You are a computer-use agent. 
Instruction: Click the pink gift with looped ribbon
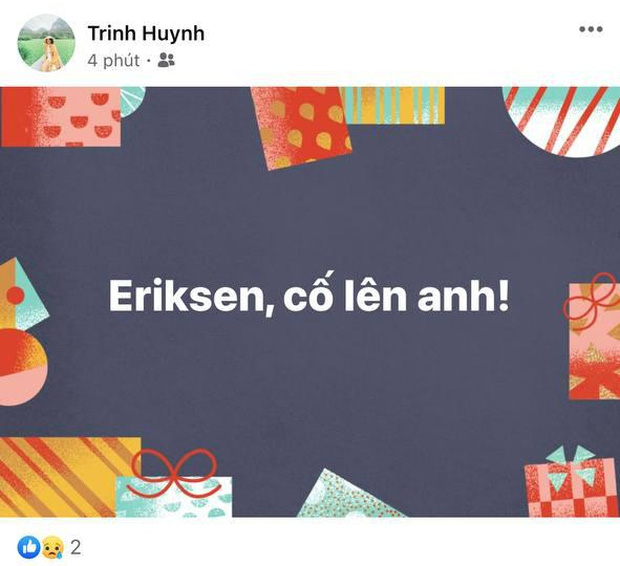pyautogui.click(x=594, y=340)
